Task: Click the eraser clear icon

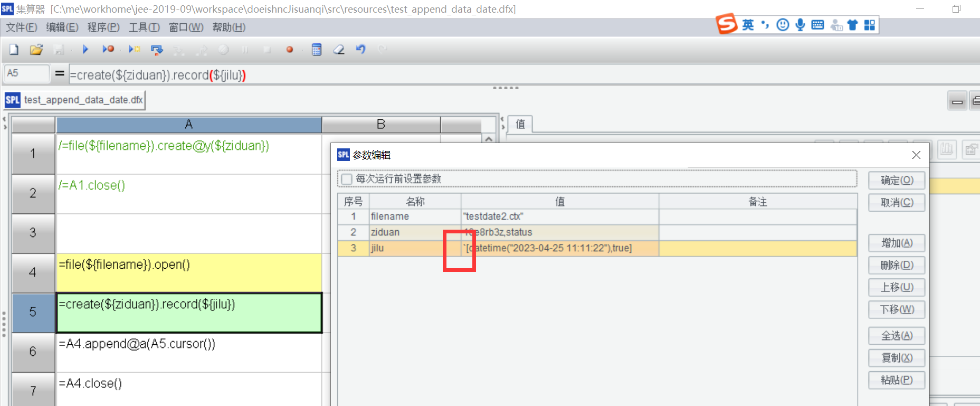Action: point(339,50)
